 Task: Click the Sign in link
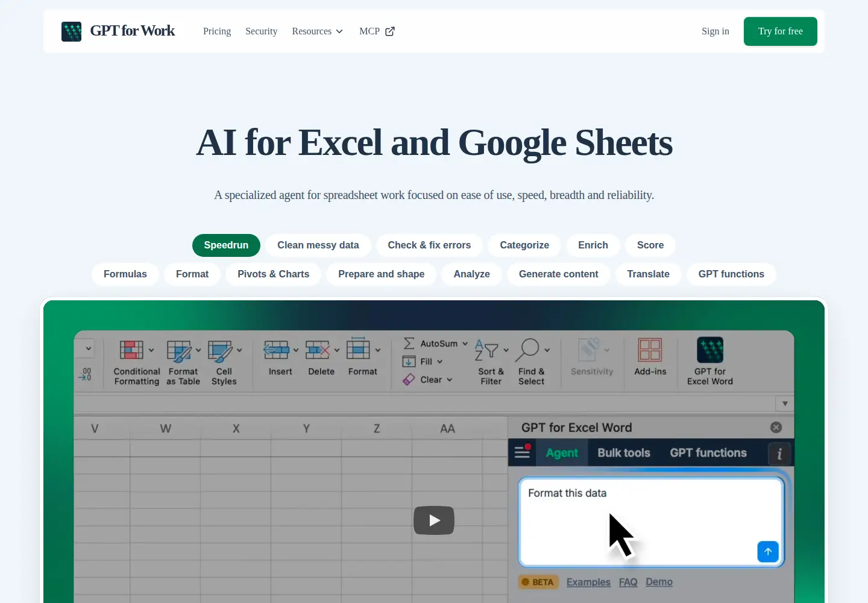(715, 31)
